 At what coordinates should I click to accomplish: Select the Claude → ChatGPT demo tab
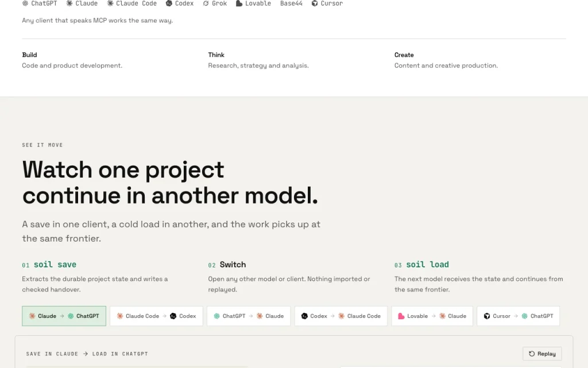coord(64,316)
